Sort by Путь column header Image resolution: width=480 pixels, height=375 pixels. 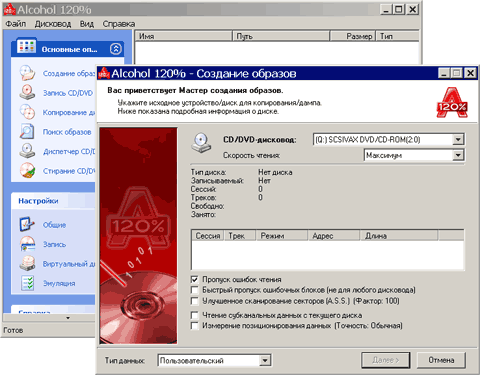point(281,36)
